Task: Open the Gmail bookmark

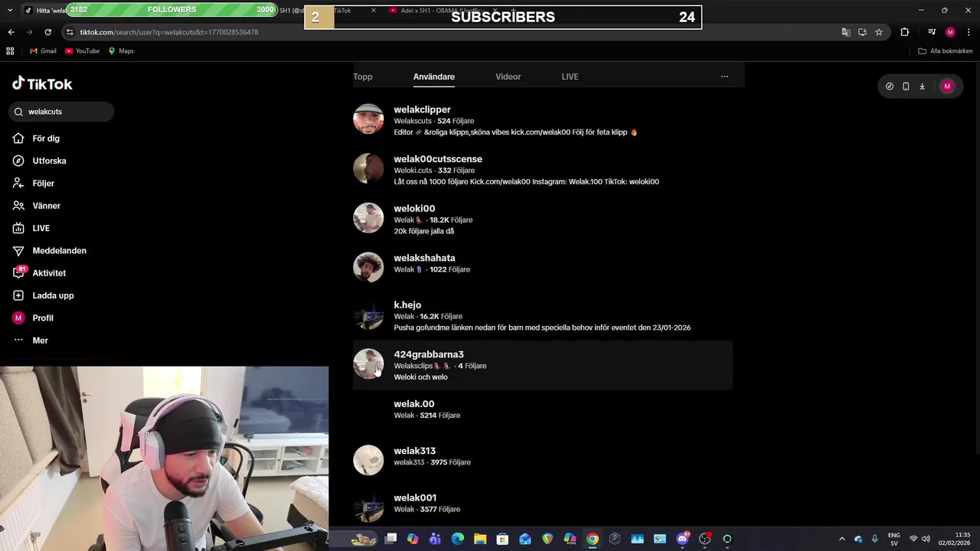Action: 43,51
